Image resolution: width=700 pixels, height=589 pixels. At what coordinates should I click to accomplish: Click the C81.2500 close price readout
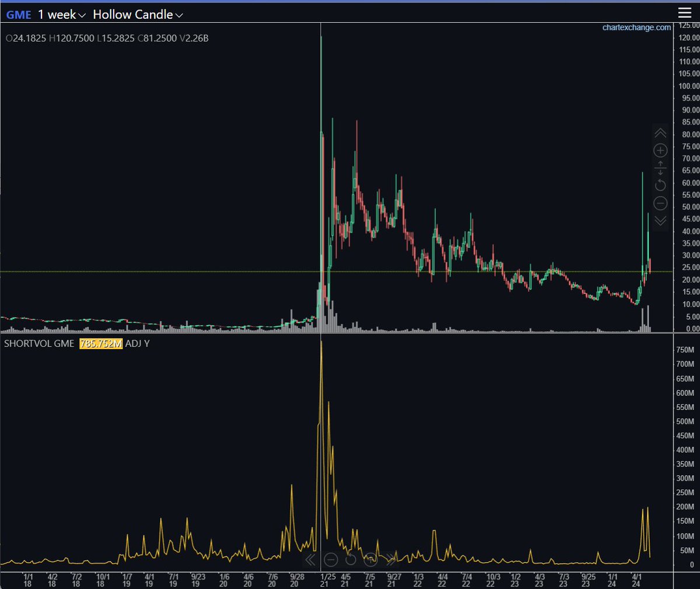point(157,39)
